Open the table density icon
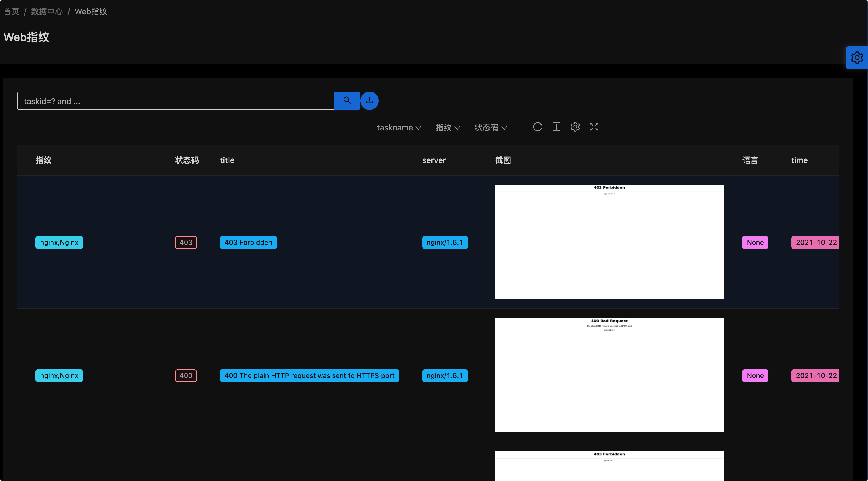Image resolution: width=868 pixels, height=481 pixels. click(556, 127)
